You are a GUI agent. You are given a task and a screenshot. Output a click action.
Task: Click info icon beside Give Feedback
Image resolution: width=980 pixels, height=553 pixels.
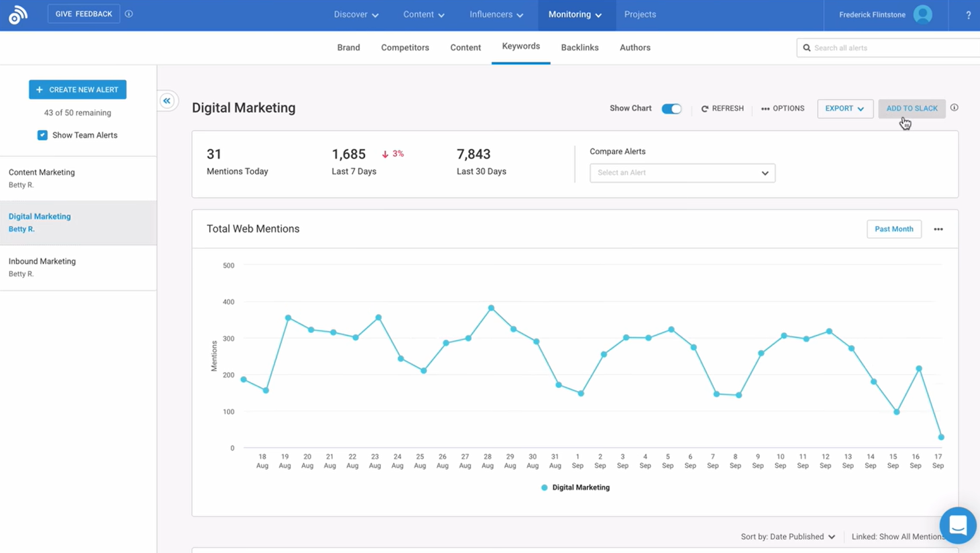(x=129, y=14)
